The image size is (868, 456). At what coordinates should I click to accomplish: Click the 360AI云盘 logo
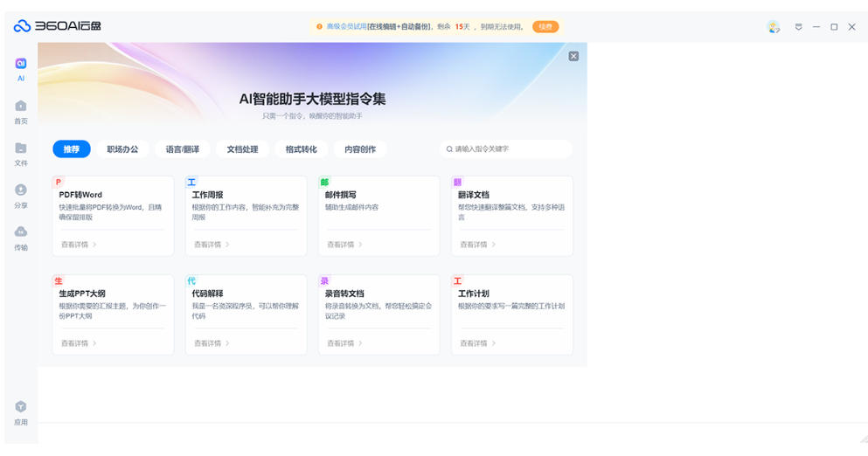click(58, 26)
